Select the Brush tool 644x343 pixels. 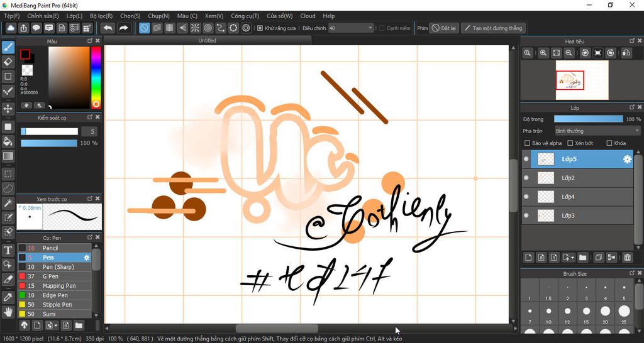point(8,47)
